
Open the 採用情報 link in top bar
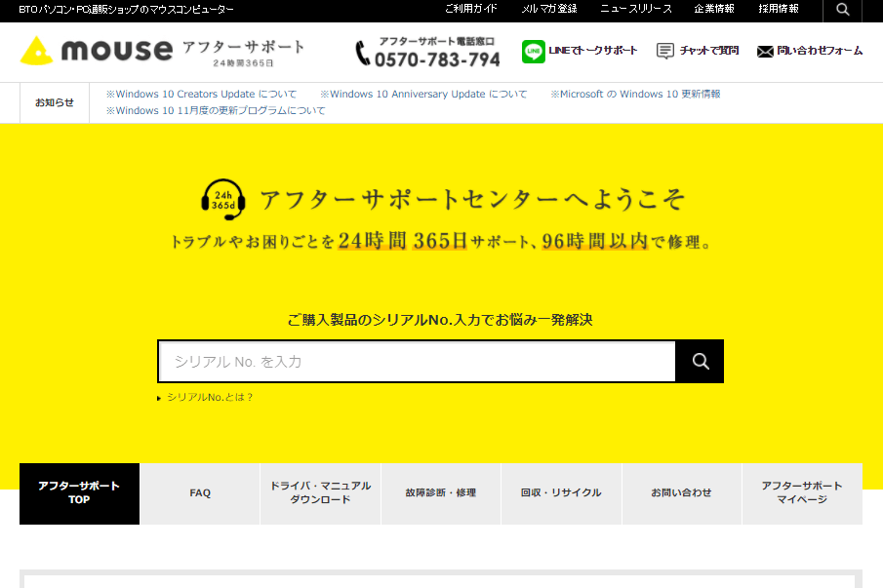tap(776, 10)
